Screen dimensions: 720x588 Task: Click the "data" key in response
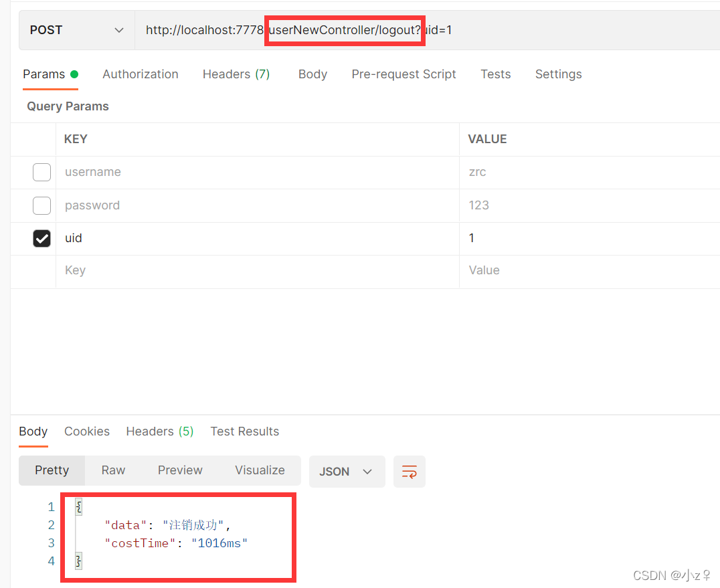[x=125, y=525]
